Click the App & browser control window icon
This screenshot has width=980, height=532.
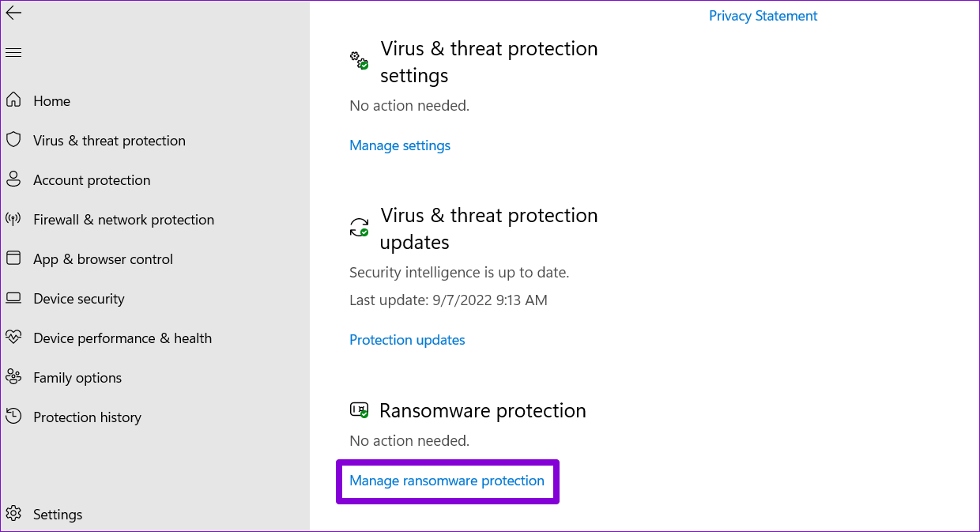[x=13, y=258]
